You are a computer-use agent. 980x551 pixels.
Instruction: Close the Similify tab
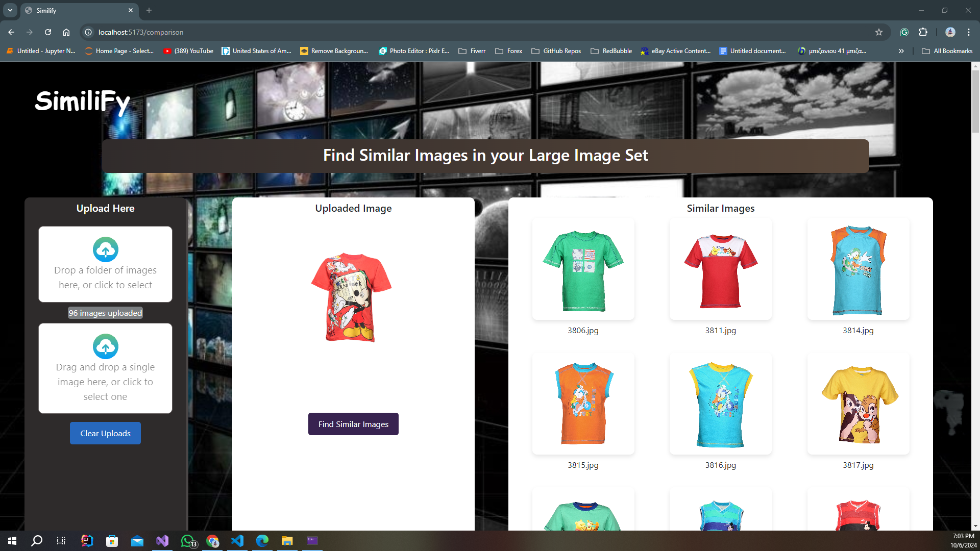tap(131, 10)
